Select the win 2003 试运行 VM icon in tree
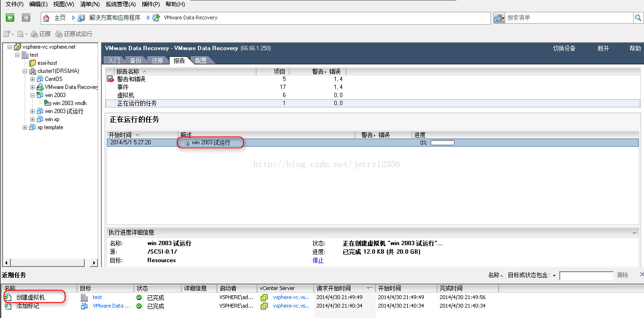The height and width of the screenshot is (318, 644). click(x=40, y=111)
